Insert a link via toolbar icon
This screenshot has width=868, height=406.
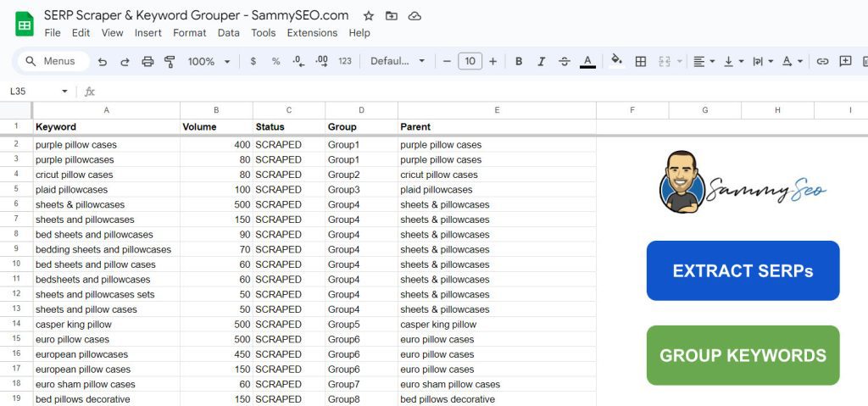click(822, 62)
